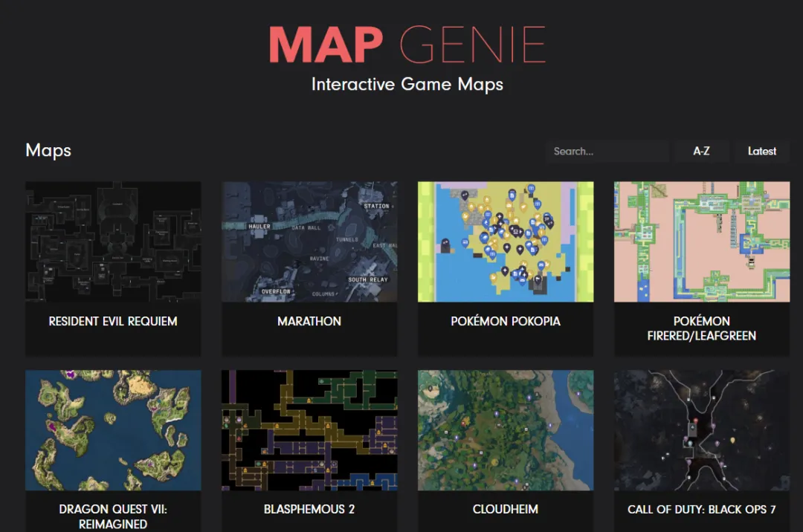Open the Pokémon FireRed/LeafGreen map thumbnail
Image resolution: width=803 pixels, height=532 pixels.
702,241
